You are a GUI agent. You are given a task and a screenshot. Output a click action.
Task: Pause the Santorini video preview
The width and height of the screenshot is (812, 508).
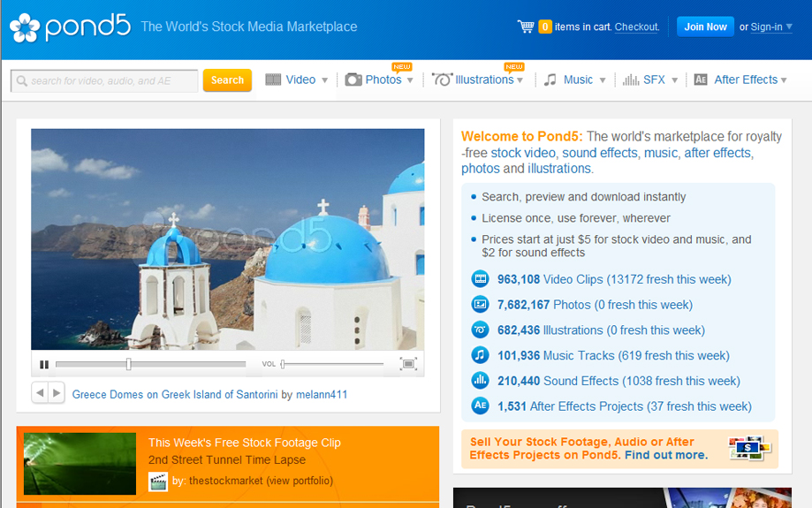coord(44,365)
